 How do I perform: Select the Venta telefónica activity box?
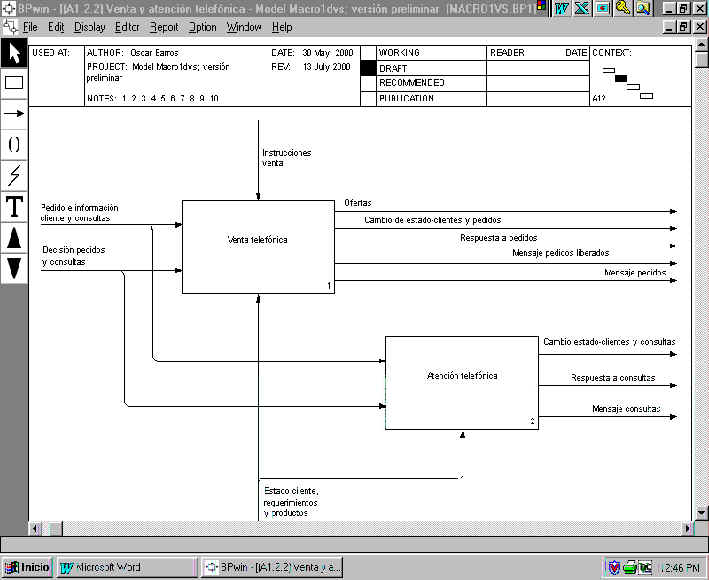(258, 247)
